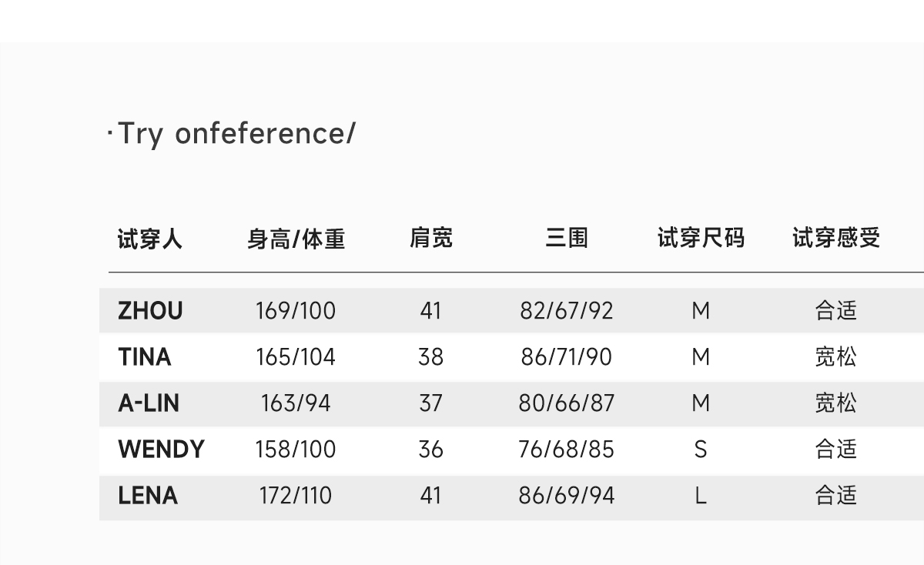The height and width of the screenshot is (565, 924).
Task: Select the ZHOU row name
Action: click(150, 311)
